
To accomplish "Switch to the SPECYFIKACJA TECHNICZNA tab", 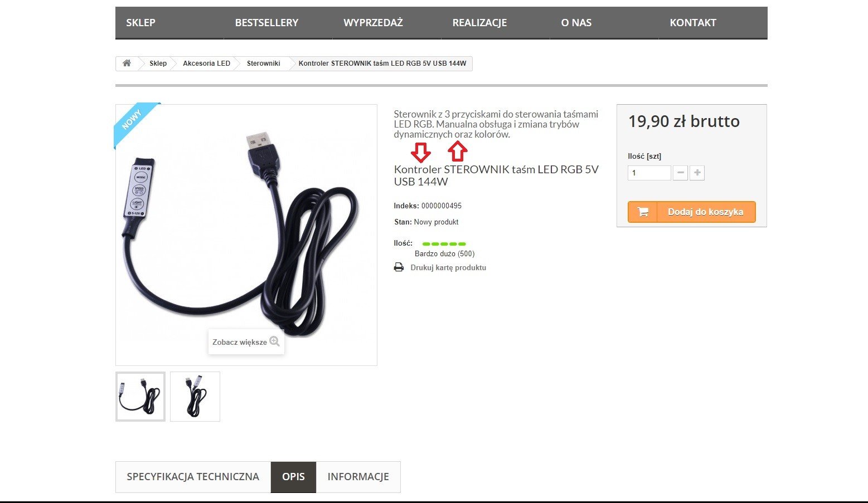I will point(193,477).
